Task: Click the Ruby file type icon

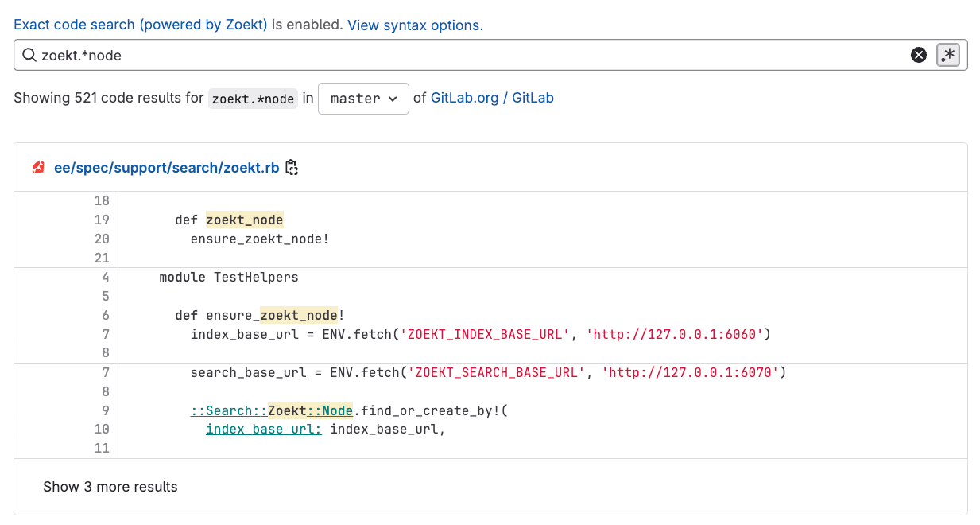Action: click(x=38, y=168)
